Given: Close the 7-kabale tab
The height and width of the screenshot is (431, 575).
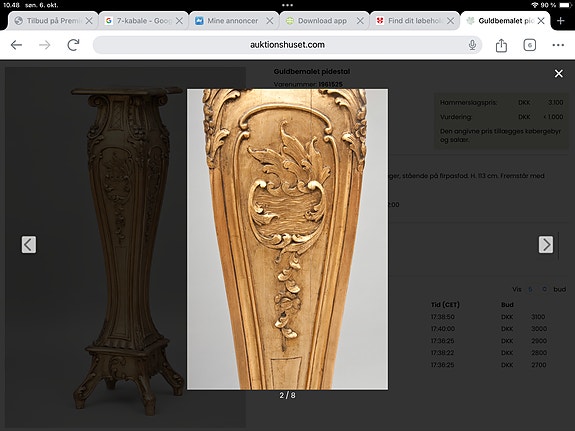Looking at the screenshot, I should tap(179, 21).
